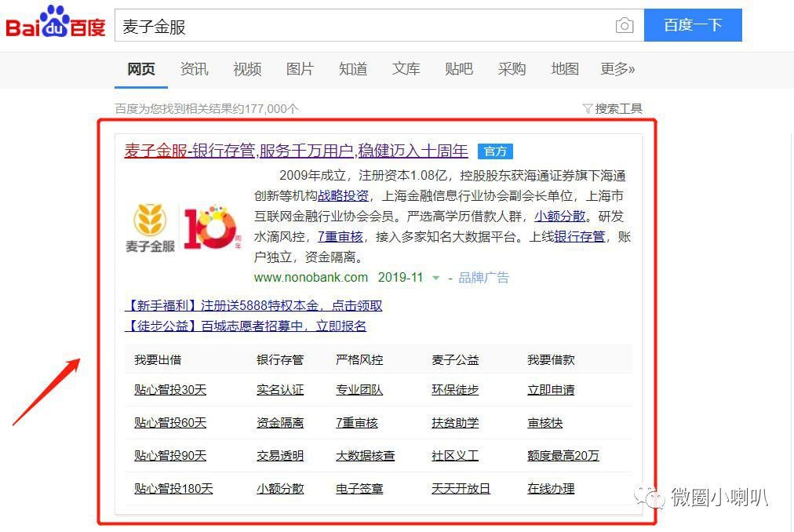Click the 搜索工具 filter icon
This screenshot has height=532, width=794.
point(588,108)
